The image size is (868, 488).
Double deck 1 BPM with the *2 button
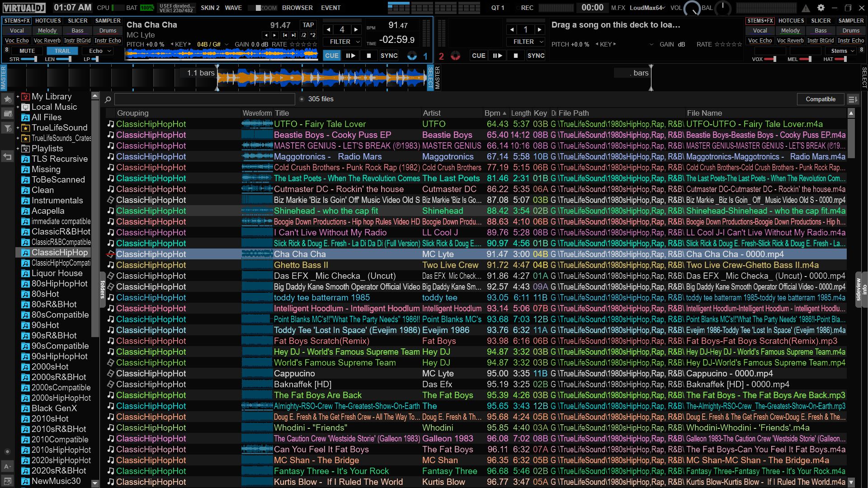(313, 35)
